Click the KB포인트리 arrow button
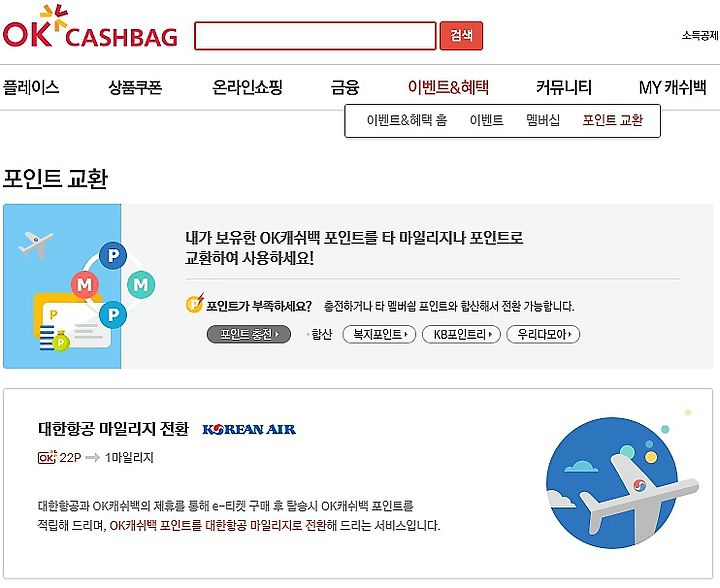The height and width of the screenshot is (588, 720). tap(461, 334)
